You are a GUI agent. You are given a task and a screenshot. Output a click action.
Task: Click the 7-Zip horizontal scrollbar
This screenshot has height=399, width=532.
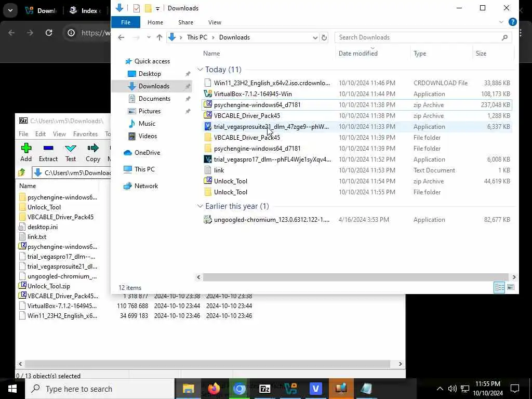207,364
